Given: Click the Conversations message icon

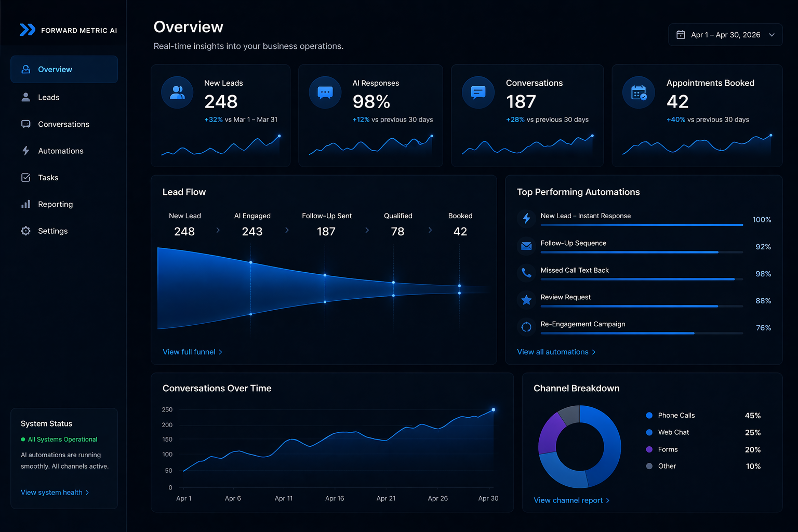Looking at the screenshot, I should coord(478,92).
